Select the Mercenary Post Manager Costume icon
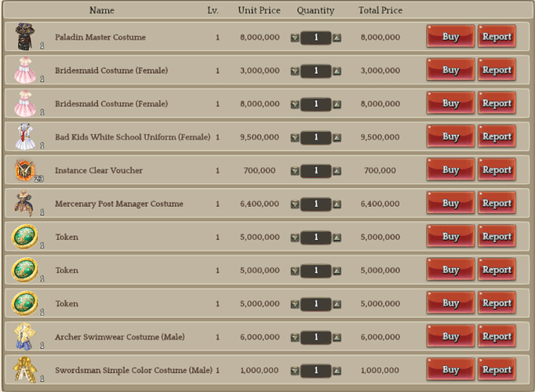This screenshot has height=392, width=535. tap(24, 204)
